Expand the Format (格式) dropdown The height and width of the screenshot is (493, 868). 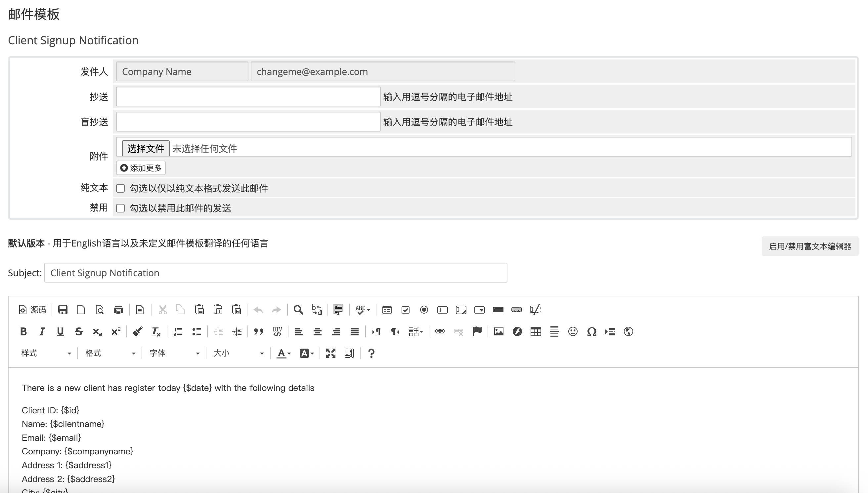click(110, 354)
